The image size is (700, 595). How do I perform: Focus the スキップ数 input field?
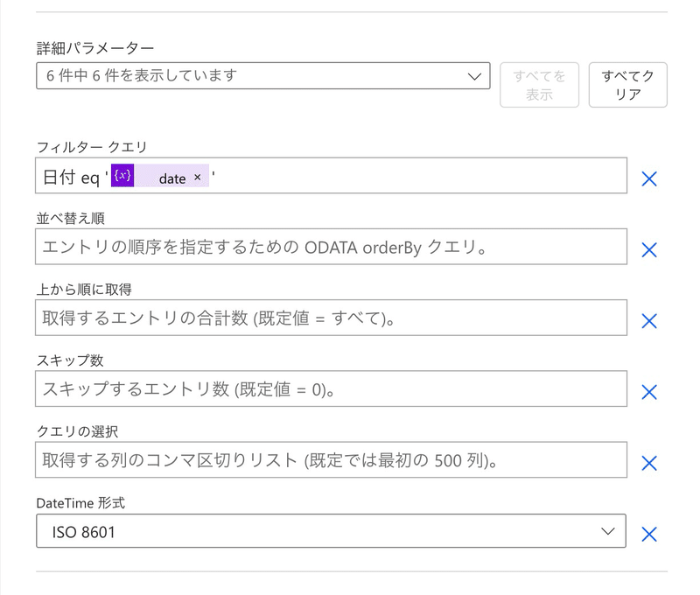tap(331, 388)
